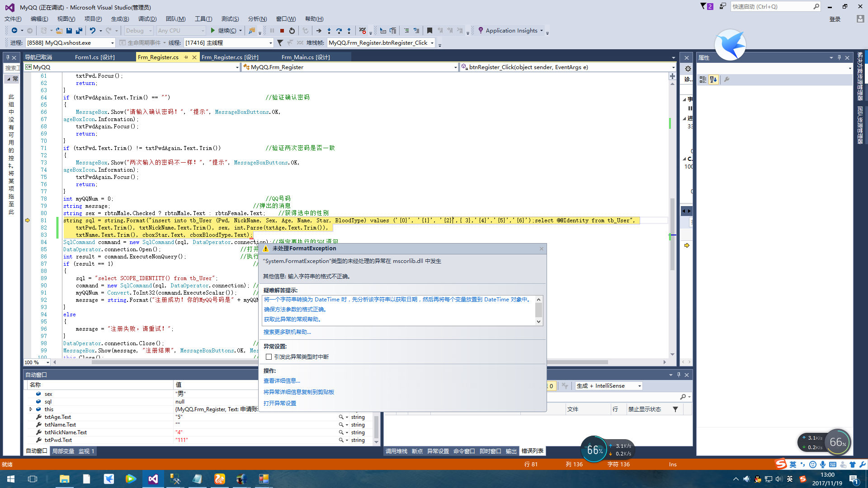Open the process dropdown MyQQ.vshost.exe

pyautogui.click(x=70, y=42)
